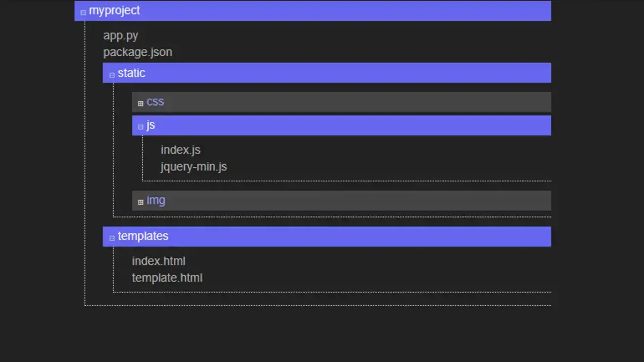Select the app.py file
The image size is (644, 362).
coord(121,35)
